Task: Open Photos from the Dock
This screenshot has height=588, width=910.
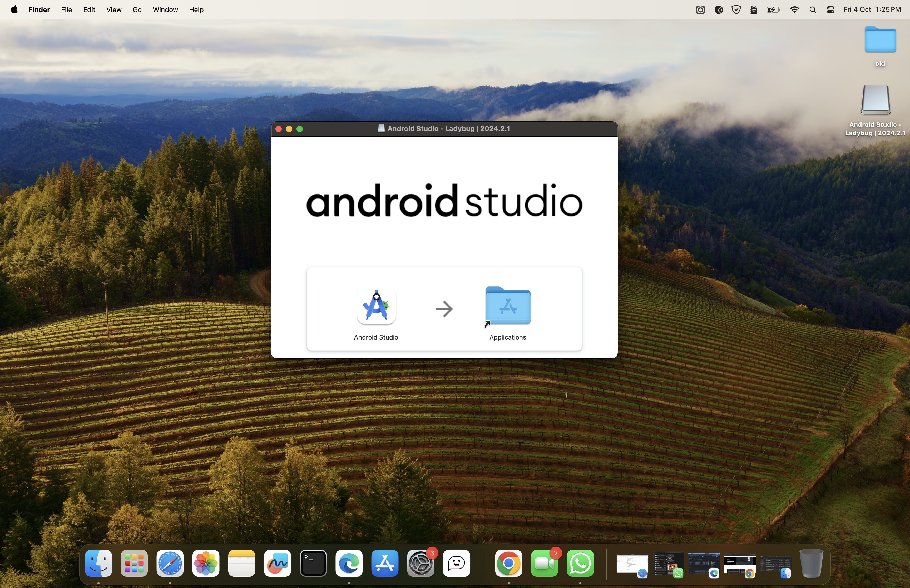Action: (x=206, y=563)
